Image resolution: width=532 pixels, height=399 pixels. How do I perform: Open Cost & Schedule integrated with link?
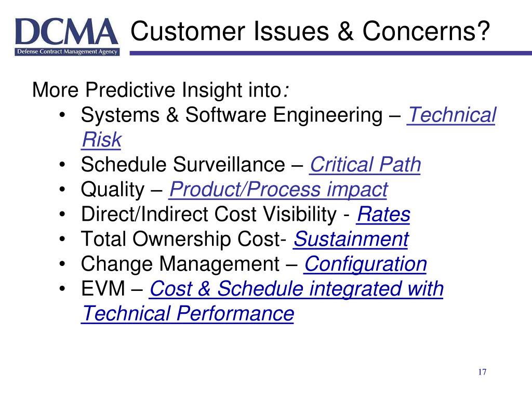point(296,289)
